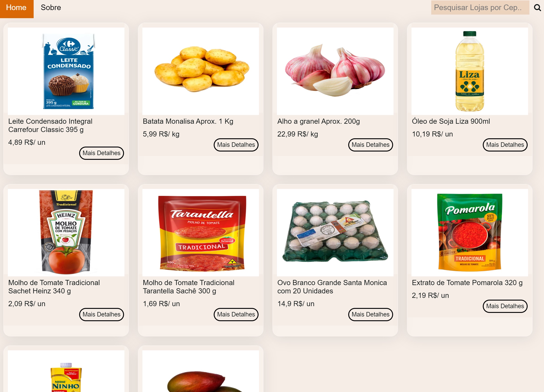Open Mais Detalhes for Heinz tomato sauce
The image size is (544, 392).
point(101,314)
